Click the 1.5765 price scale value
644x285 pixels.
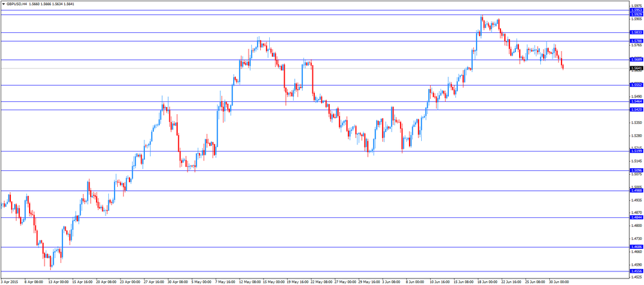637,45
